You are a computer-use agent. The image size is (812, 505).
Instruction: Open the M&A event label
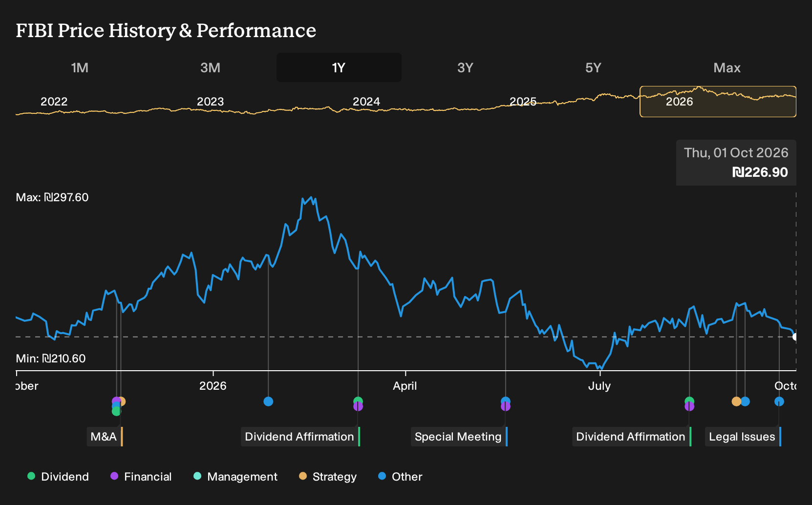pyautogui.click(x=105, y=437)
